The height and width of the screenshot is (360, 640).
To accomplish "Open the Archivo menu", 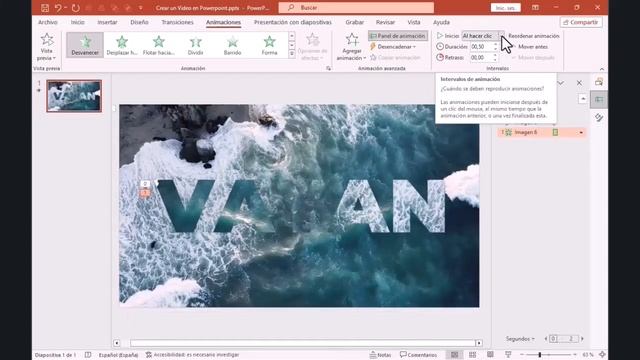I will [x=48, y=22].
